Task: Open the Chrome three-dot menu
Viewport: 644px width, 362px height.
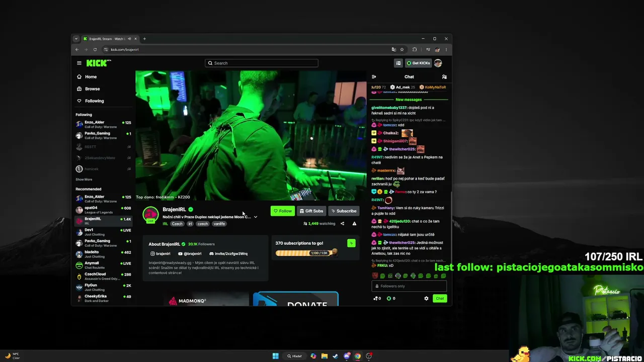Action: [x=446, y=49]
